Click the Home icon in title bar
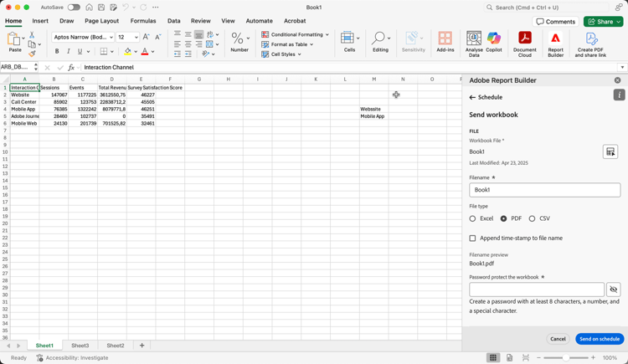Viewport: 628px width, 364px height. 90,8
